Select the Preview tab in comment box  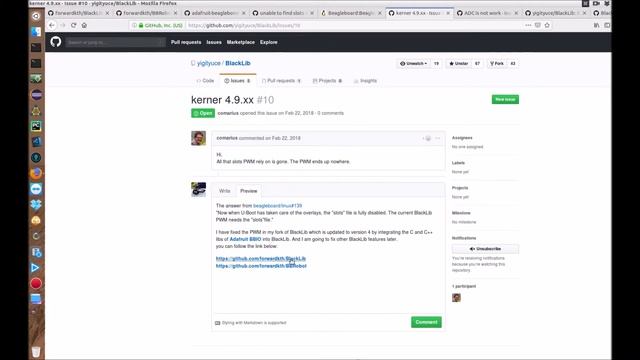249,191
